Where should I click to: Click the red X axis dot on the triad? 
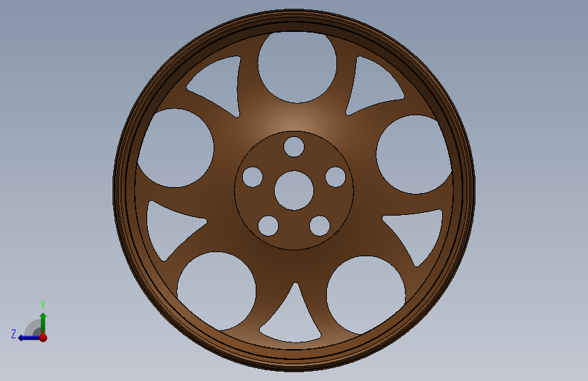[x=43, y=338]
